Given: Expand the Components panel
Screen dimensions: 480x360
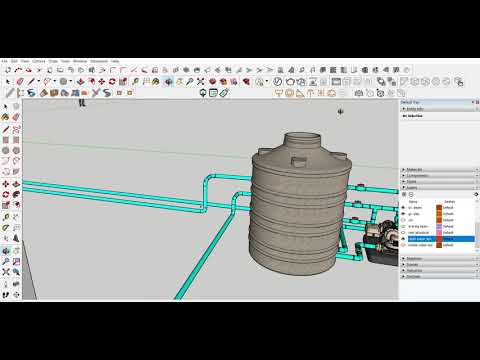Looking at the screenshot, I should pos(439,176).
